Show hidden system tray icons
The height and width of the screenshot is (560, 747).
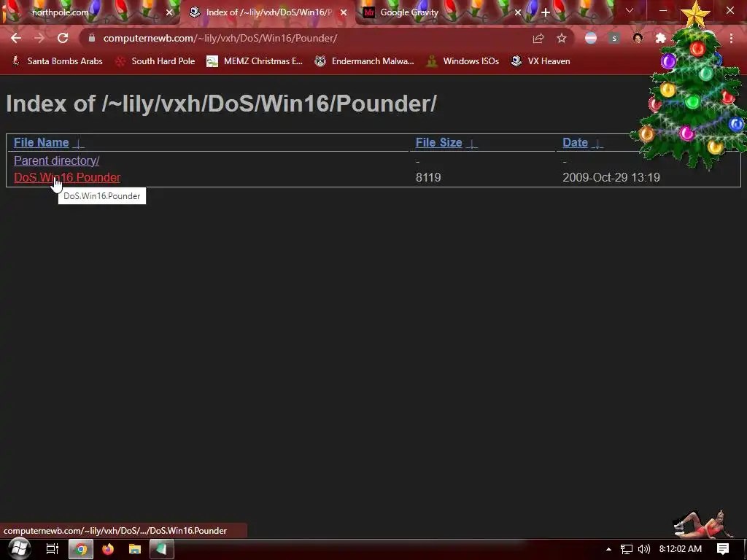click(608, 549)
